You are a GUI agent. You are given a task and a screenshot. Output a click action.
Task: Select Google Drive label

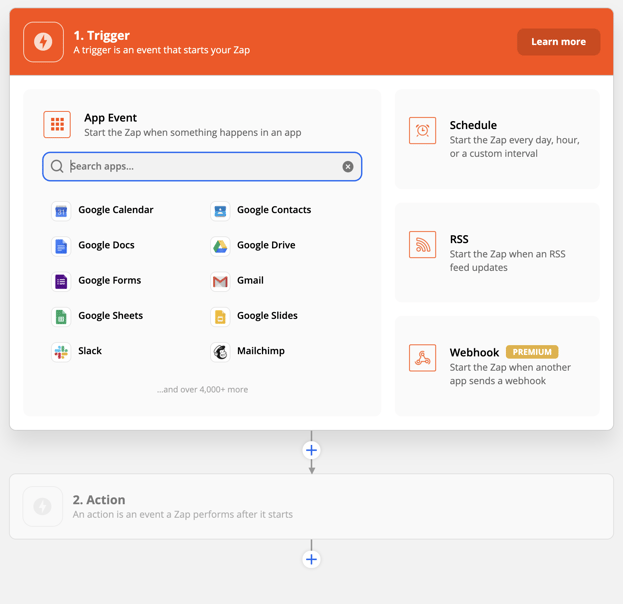point(266,245)
